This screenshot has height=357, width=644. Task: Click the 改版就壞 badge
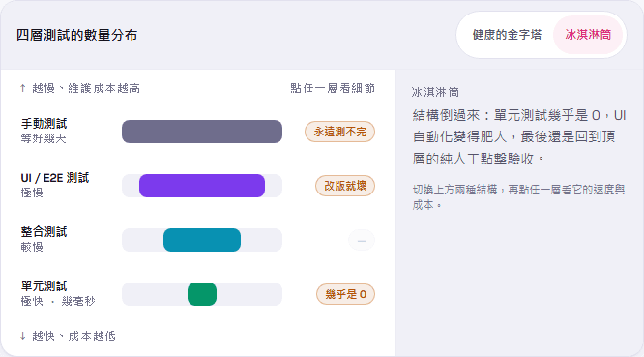(345, 186)
